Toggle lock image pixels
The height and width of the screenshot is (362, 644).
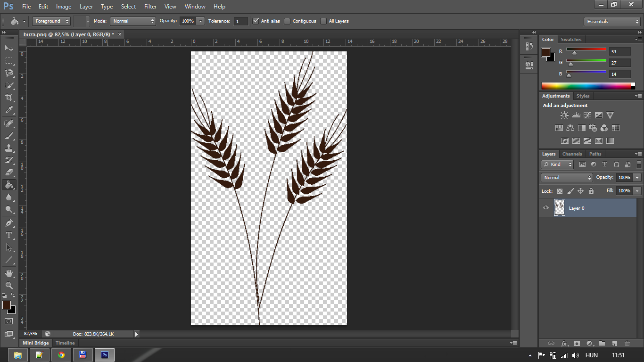click(570, 191)
